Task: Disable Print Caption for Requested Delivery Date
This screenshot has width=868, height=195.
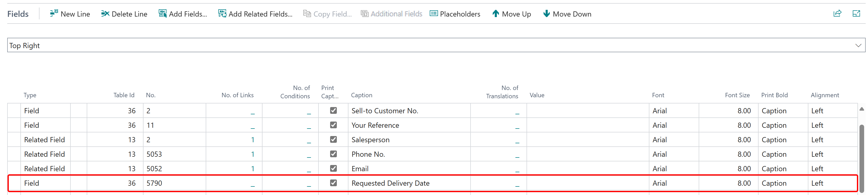Action: (x=333, y=183)
